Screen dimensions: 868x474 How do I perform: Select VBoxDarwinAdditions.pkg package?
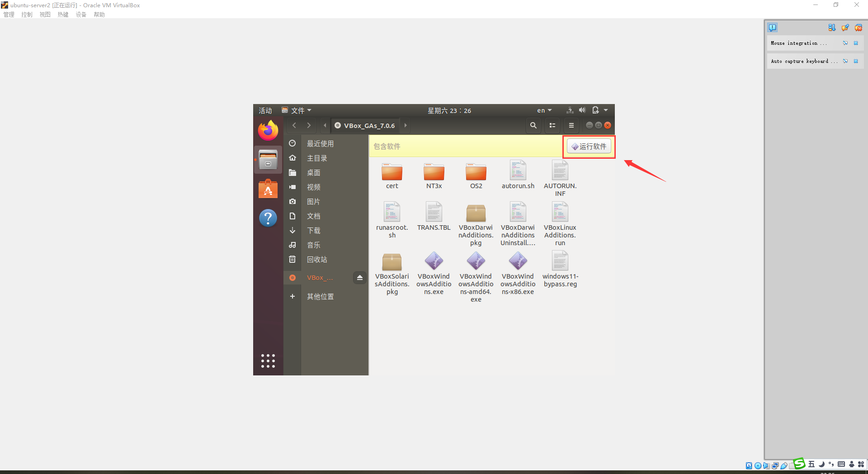(x=476, y=224)
